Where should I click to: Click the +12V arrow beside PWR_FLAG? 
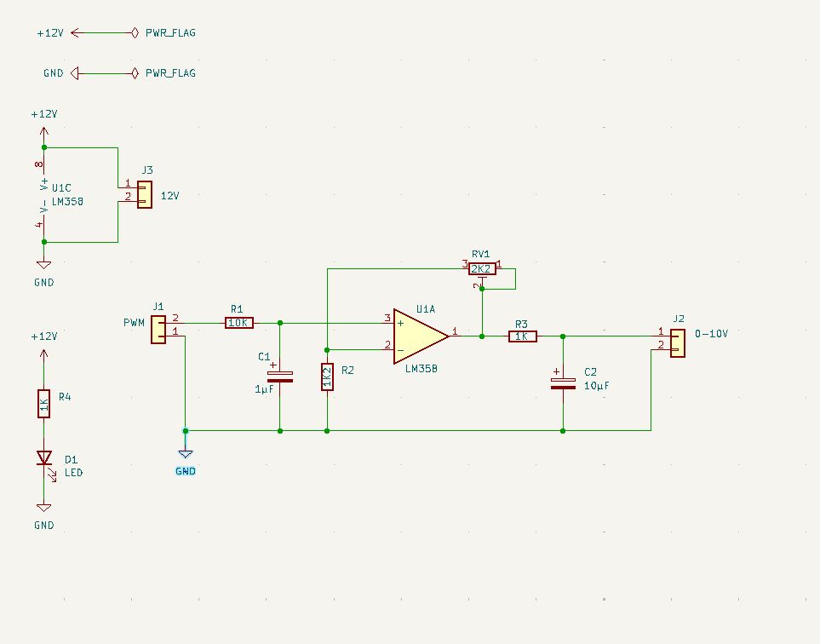coord(76,32)
